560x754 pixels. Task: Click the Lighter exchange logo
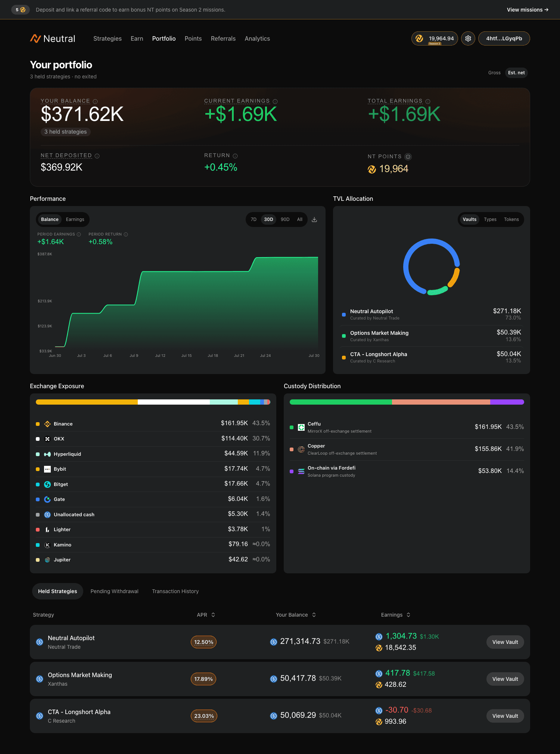pyautogui.click(x=47, y=530)
